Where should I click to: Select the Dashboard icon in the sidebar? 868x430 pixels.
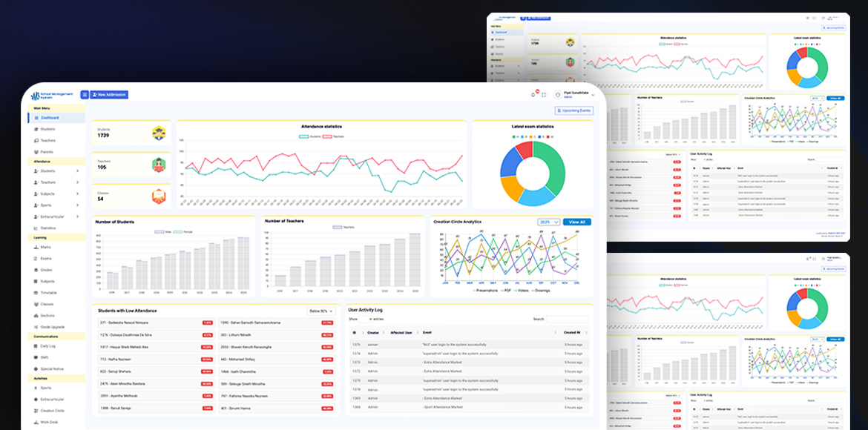pyautogui.click(x=37, y=117)
